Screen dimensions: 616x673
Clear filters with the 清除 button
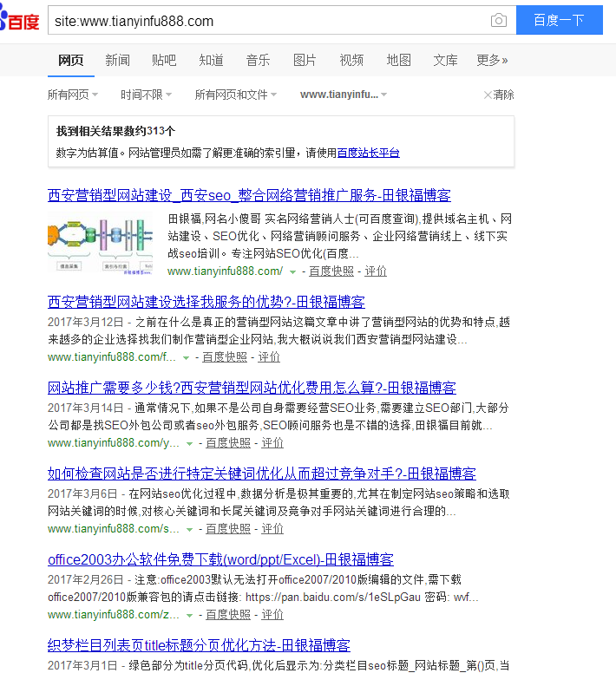tap(499, 95)
